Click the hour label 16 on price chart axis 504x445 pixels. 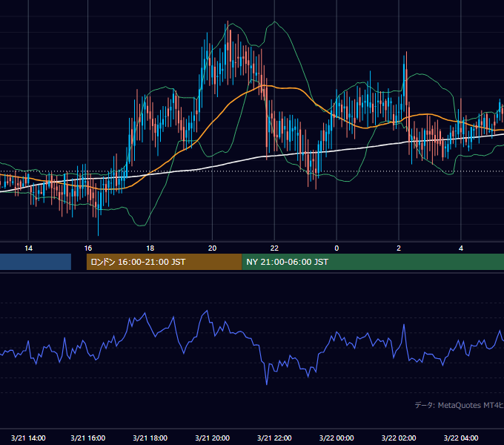coord(88,248)
